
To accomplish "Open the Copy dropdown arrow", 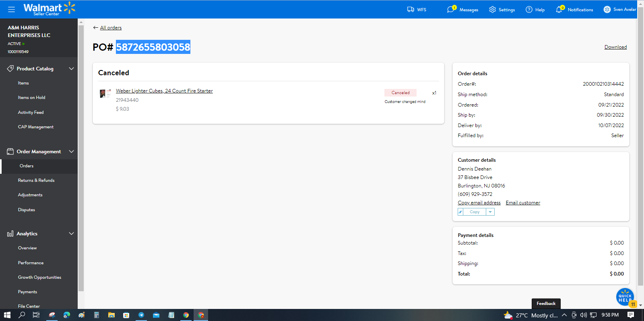I will [x=490, y=212].
